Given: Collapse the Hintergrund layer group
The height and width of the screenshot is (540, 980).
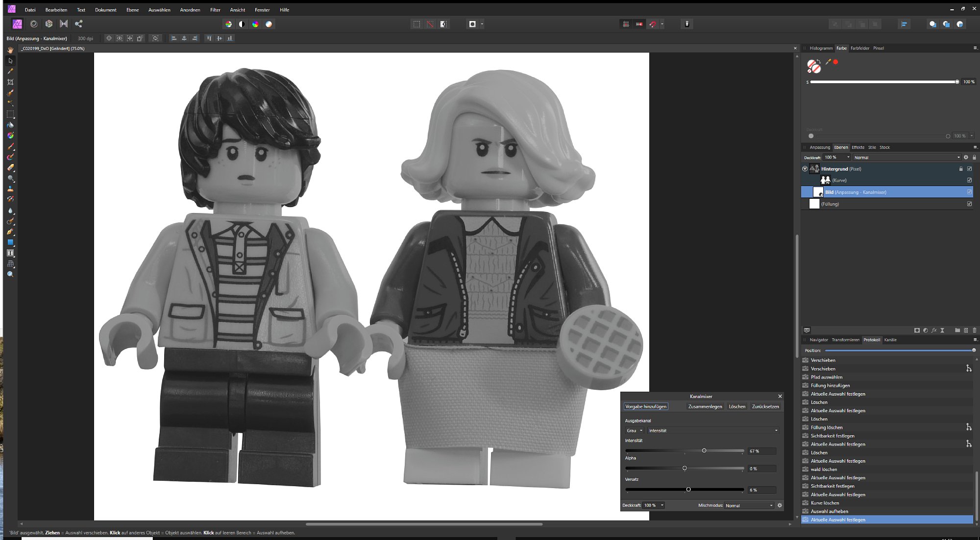Looking at the screenshot, I should (805, 168).
